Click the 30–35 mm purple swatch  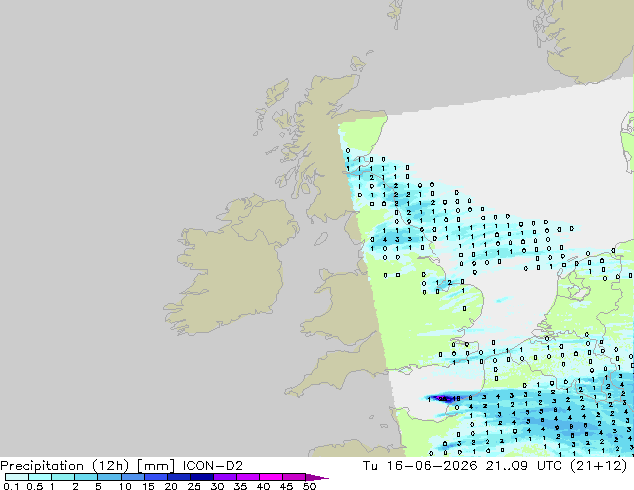(224, 477)
